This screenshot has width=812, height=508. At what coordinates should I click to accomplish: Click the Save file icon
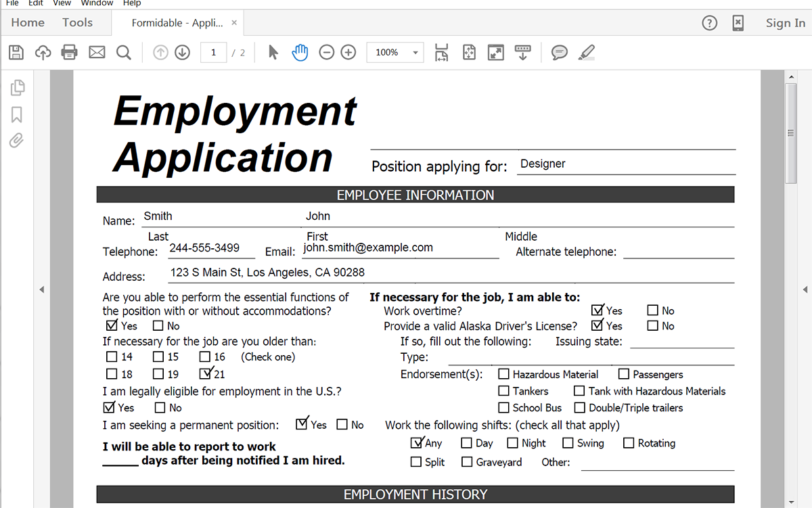pos(16,52)
